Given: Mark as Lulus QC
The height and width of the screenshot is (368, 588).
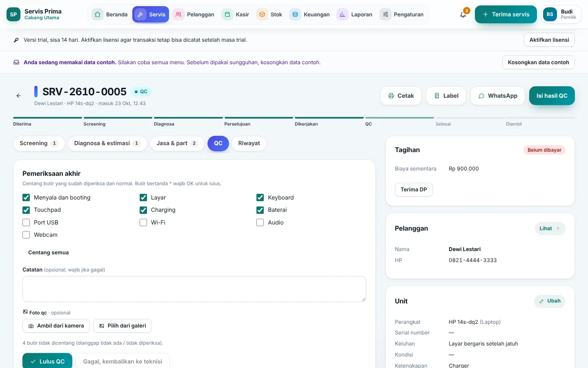Looking at the screenshot, I should tap(47, 361).
